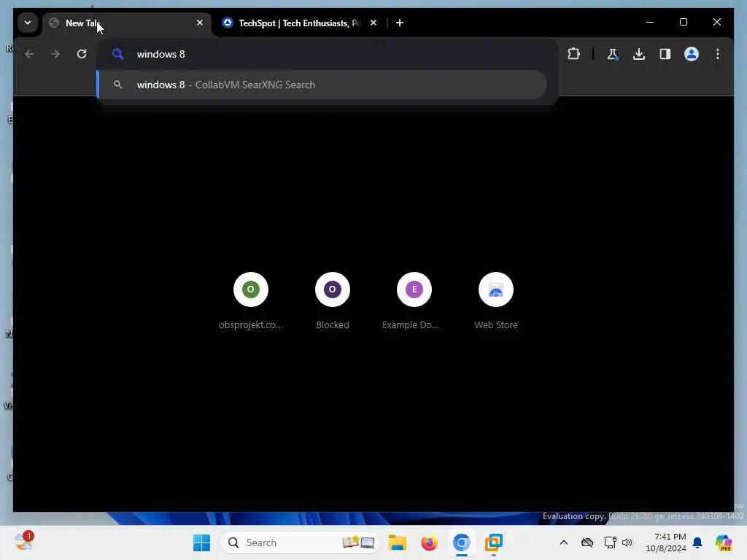This screenshot has width=747, height=560.
Task: Click the search magnifier in omnibox
Action: [117, 54]
